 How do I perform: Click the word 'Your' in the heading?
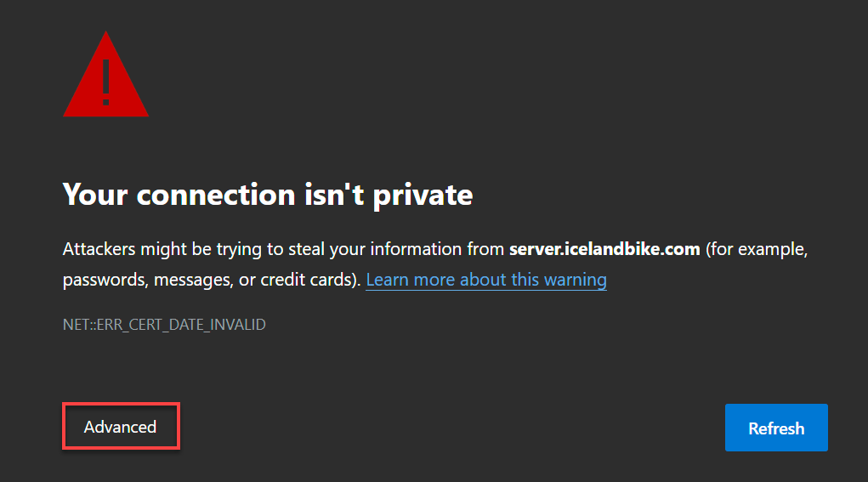pos(95,195)
